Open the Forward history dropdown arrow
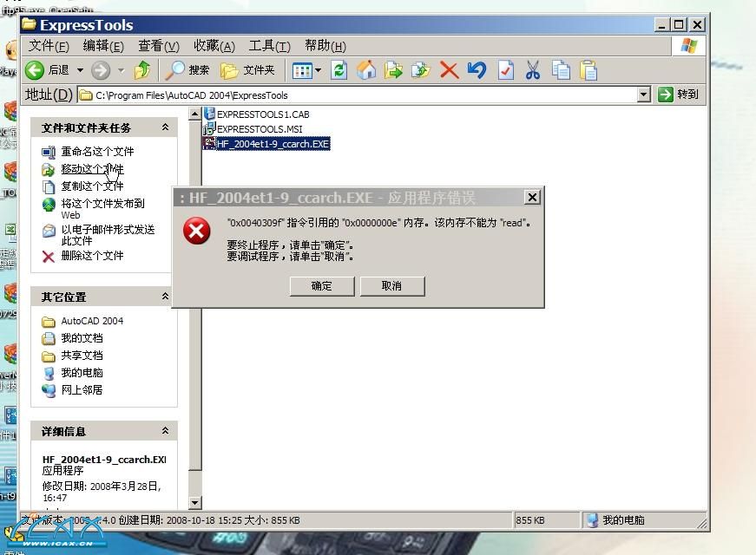 pos(122,71)
